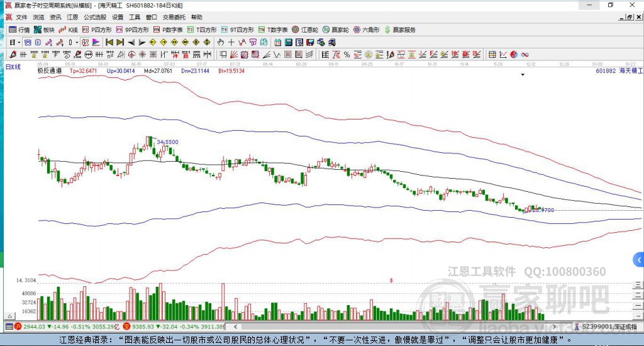
Task: Click the red save disk icon
Action: click(x=310, y=42)
